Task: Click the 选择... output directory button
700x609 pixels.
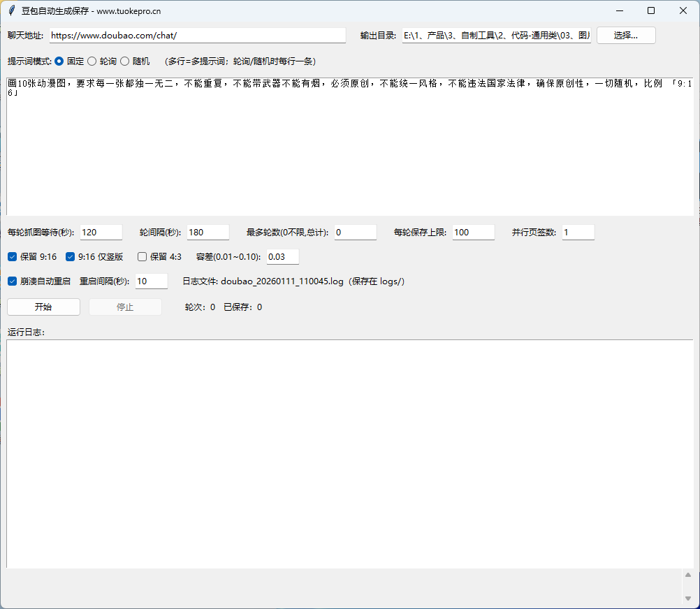Action: tap(625, 36)
